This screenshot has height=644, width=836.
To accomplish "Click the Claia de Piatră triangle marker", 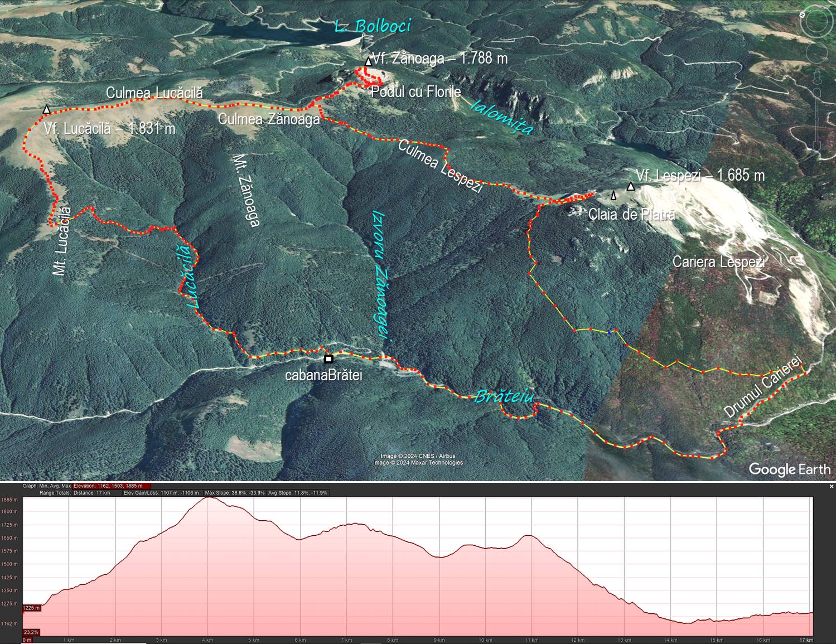I will 613,195.
